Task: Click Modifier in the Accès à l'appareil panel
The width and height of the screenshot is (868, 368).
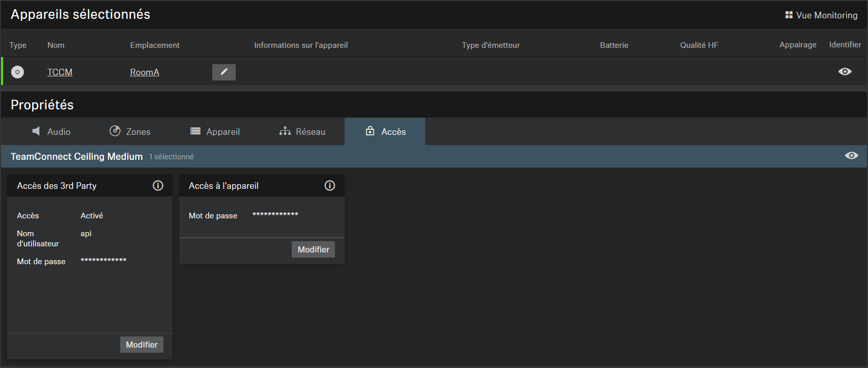Action: click(313, 249)
